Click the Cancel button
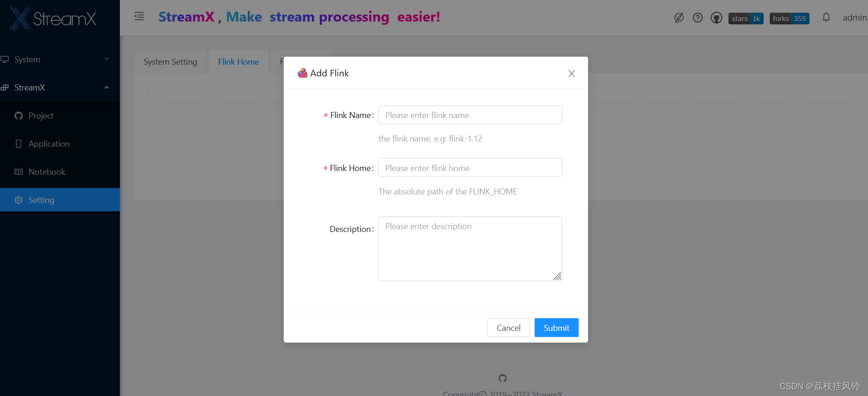This screenshot has width=868, height=396. tap(508, 328)
